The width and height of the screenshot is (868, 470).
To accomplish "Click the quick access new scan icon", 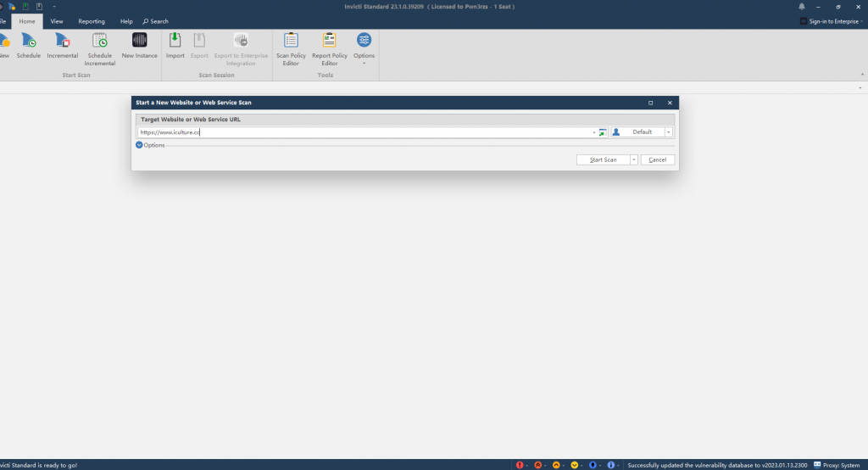I will coord(12,7).
